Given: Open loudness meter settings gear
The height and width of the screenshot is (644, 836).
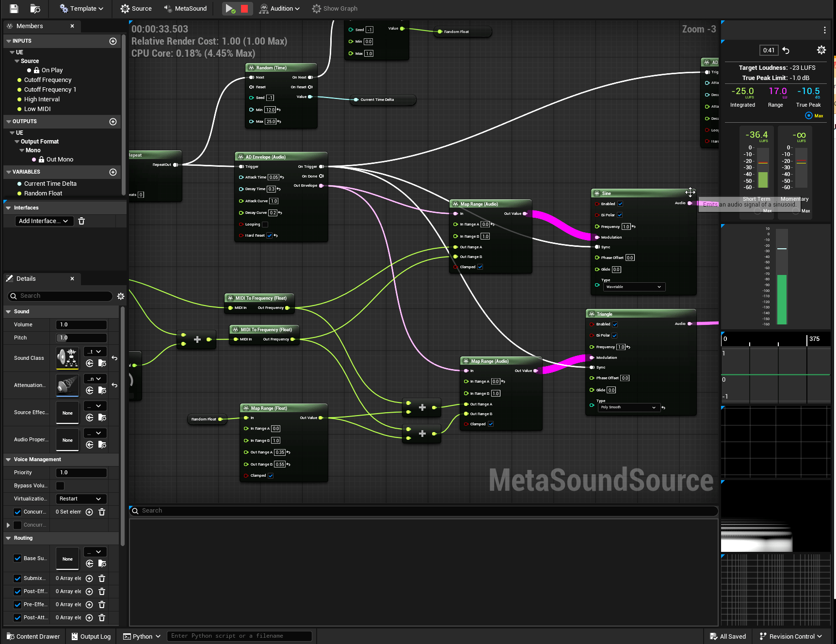Looking at the screenshot, I should click(x=821, y=50).
